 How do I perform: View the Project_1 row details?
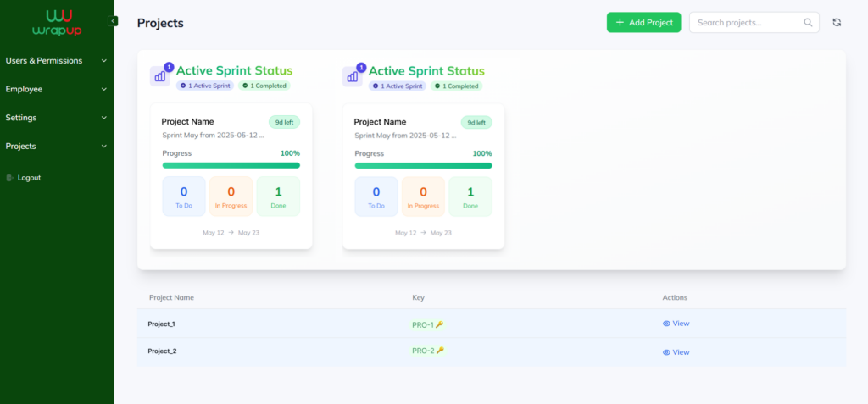(676, 324)
